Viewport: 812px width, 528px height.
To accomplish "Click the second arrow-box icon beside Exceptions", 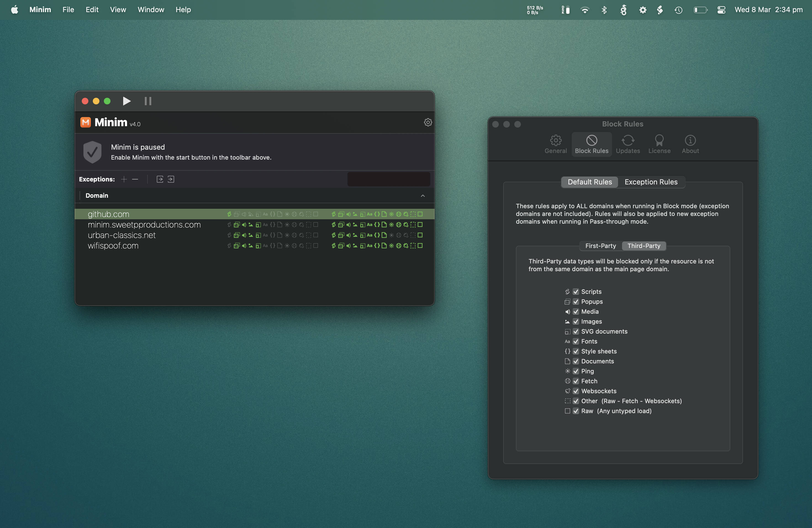I will [x=171, y=179].
